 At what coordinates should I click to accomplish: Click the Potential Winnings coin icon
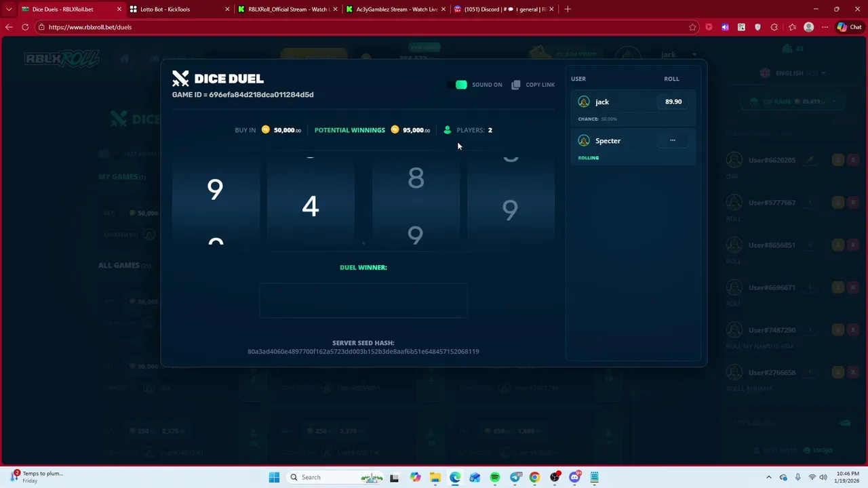tap(395, 129)
